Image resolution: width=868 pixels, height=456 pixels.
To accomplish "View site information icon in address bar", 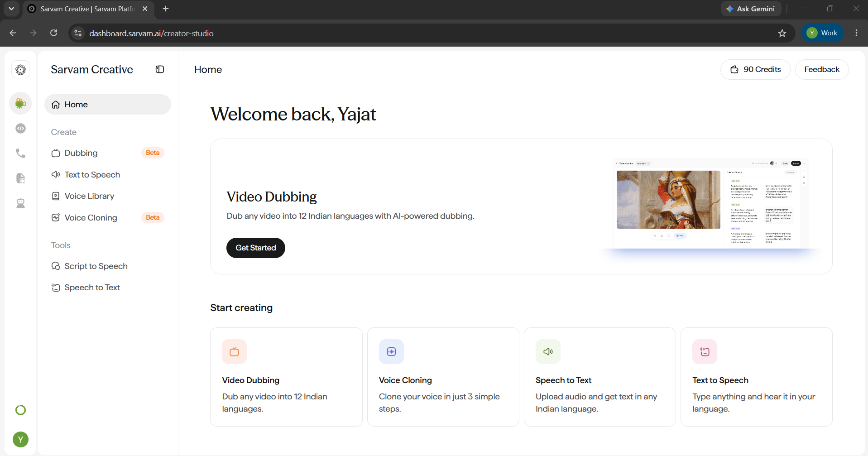I will click(x=78, y=33).
